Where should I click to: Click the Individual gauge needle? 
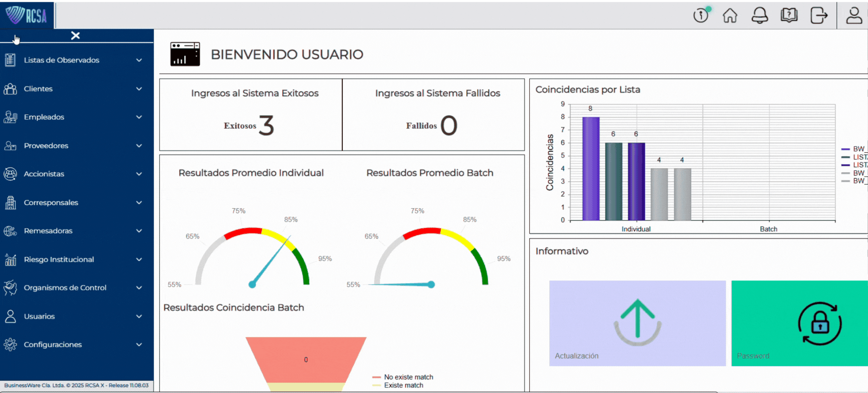click(271, 260)
